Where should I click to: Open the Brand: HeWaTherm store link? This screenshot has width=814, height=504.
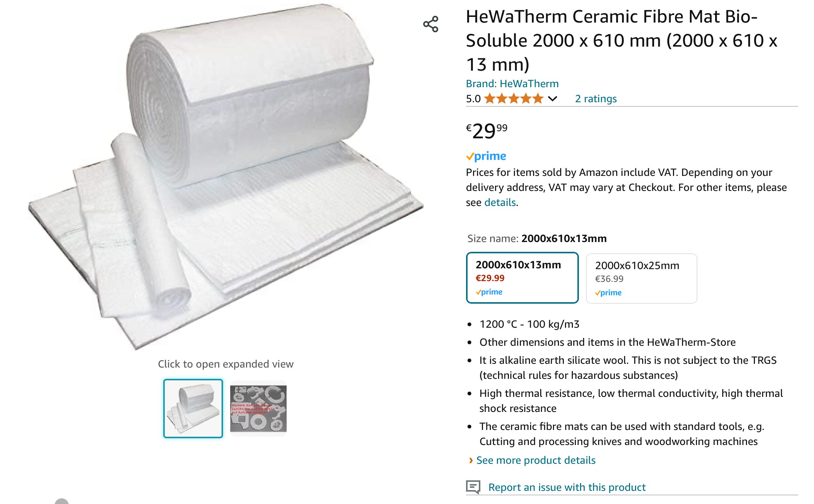pyautogui.click(x=512, y=83)
